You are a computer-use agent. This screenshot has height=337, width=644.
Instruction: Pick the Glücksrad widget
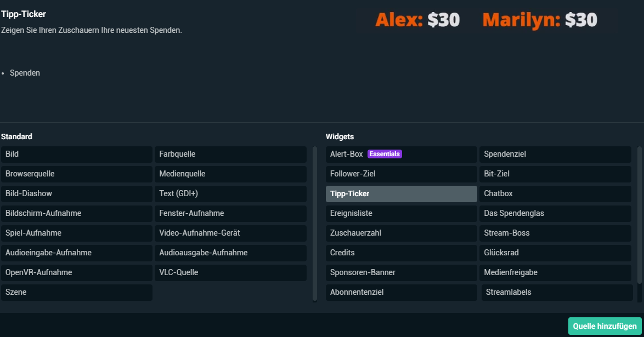[x=555, y=253]
